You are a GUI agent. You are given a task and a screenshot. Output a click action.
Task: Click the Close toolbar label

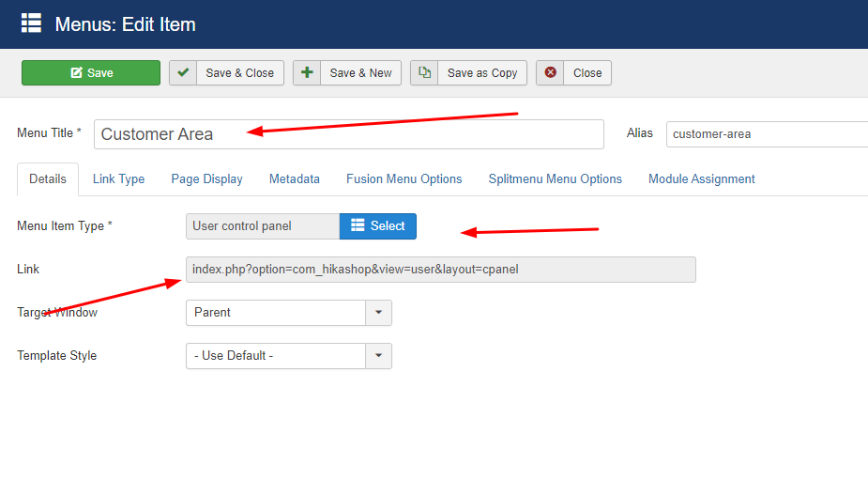(x=587, y=72)
